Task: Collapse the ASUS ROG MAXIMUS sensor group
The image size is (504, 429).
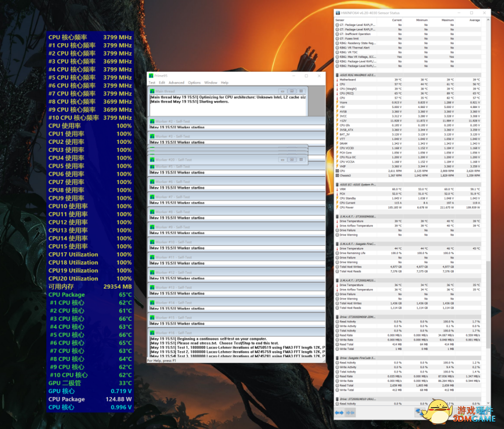Action: 338,75
